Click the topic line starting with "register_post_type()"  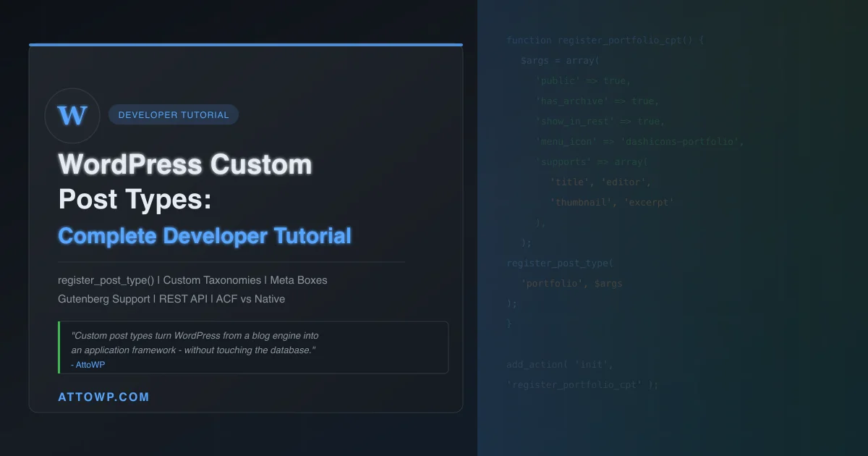192,279
